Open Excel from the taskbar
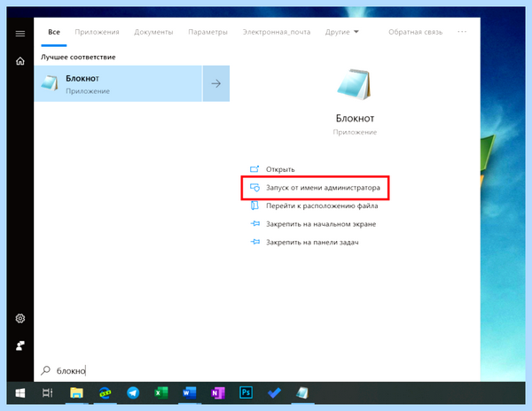Screen dimensions: 532x411 161,393
